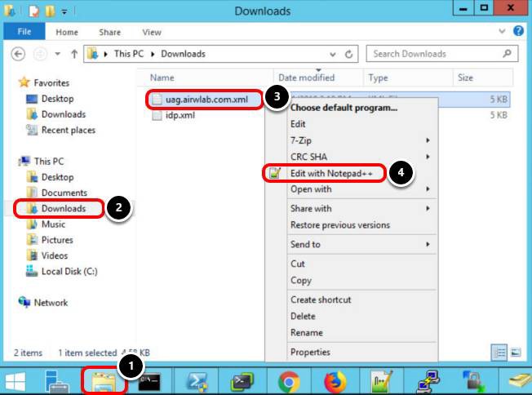The image size is (532, 395).
Task: Click the search magnifier icon
Action: [507, 54]
